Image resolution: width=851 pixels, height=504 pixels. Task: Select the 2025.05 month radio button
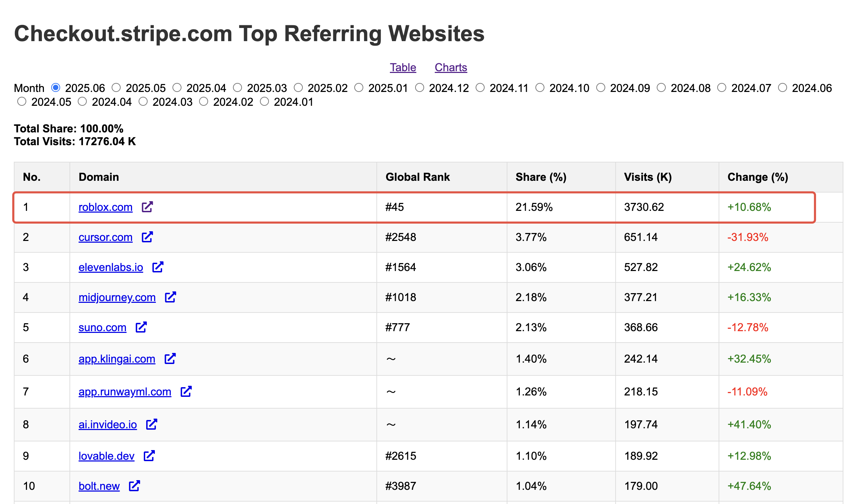(x=116, y=88)
